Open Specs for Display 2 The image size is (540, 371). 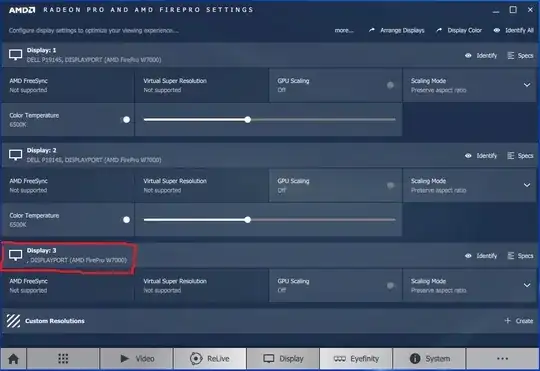click(520, 156)
